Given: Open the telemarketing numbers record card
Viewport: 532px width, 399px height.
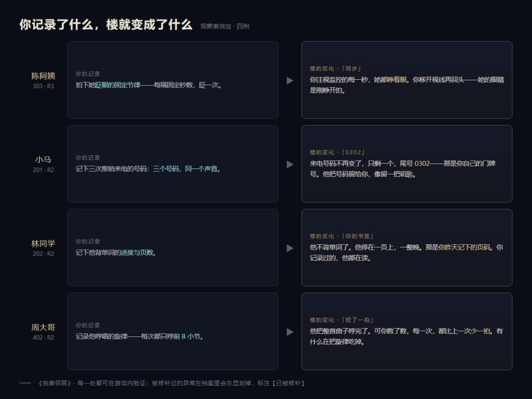Looking at the screenshot, I should (173, 164).
